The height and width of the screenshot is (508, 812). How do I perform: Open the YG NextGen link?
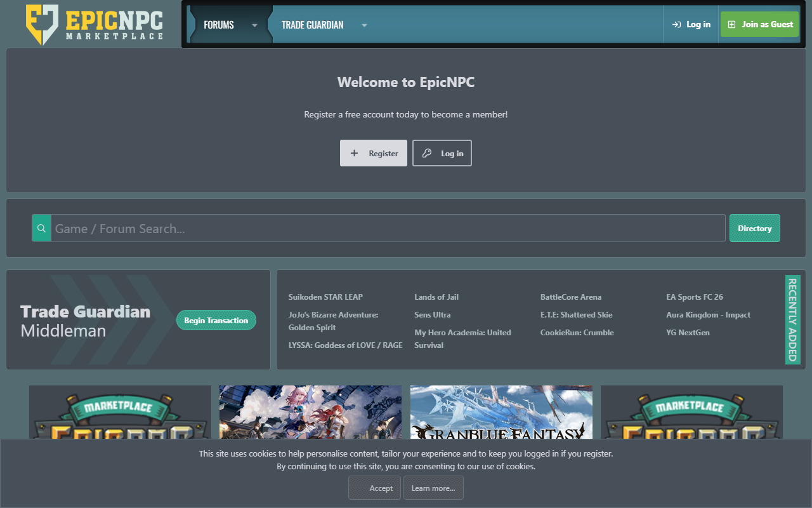pos(688,333)
